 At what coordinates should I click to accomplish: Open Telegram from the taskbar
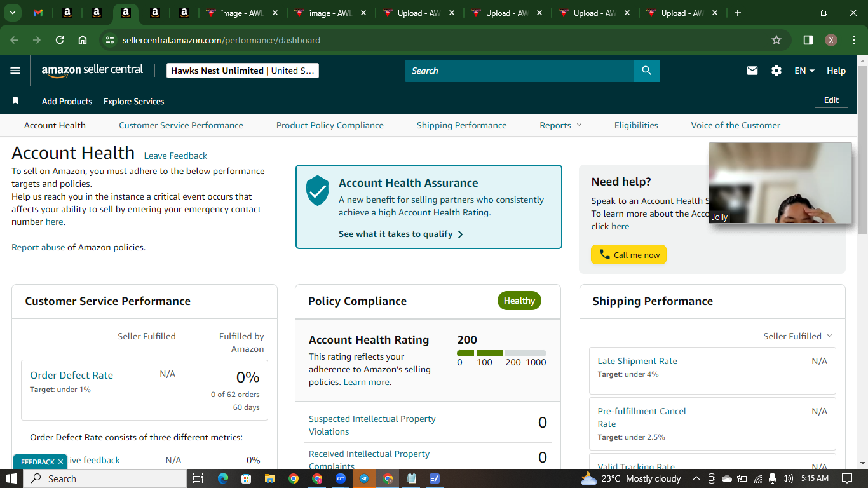pos(364,478)
